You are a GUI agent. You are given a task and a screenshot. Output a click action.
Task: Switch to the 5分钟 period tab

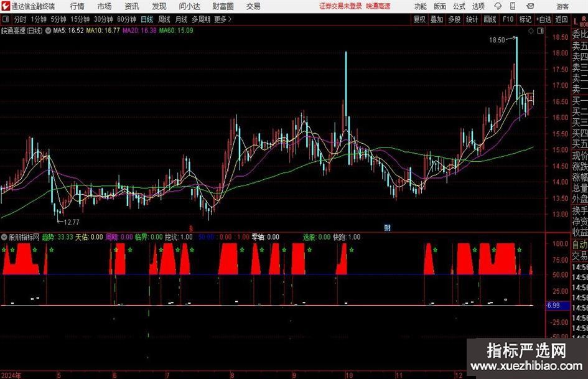pyautogui.click(x=58, y=19)
